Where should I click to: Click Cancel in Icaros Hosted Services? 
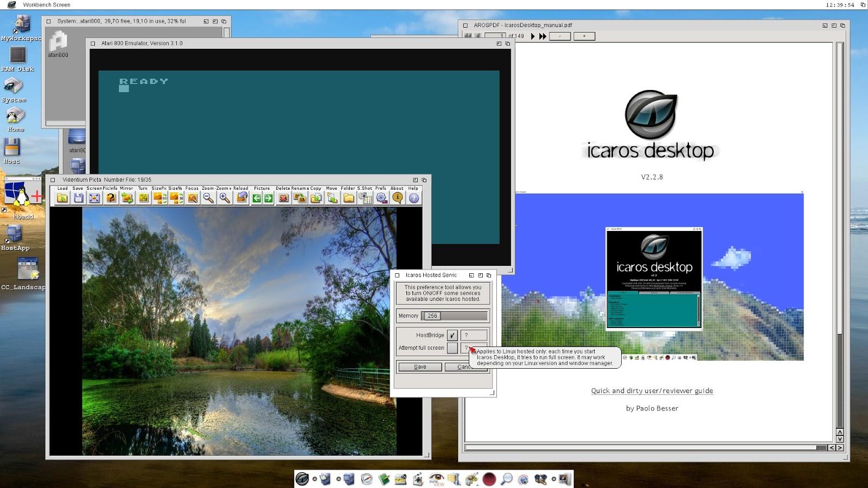tap(465, 367)
